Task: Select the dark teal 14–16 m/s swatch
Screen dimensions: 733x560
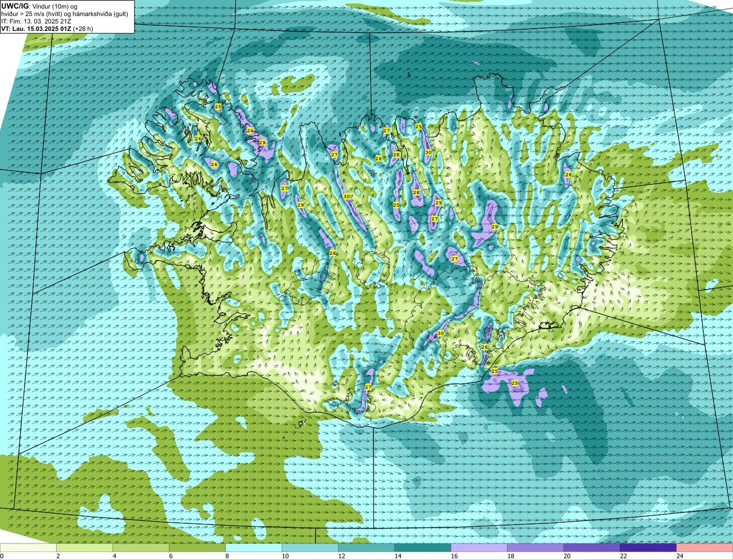Action: [423, 548]
